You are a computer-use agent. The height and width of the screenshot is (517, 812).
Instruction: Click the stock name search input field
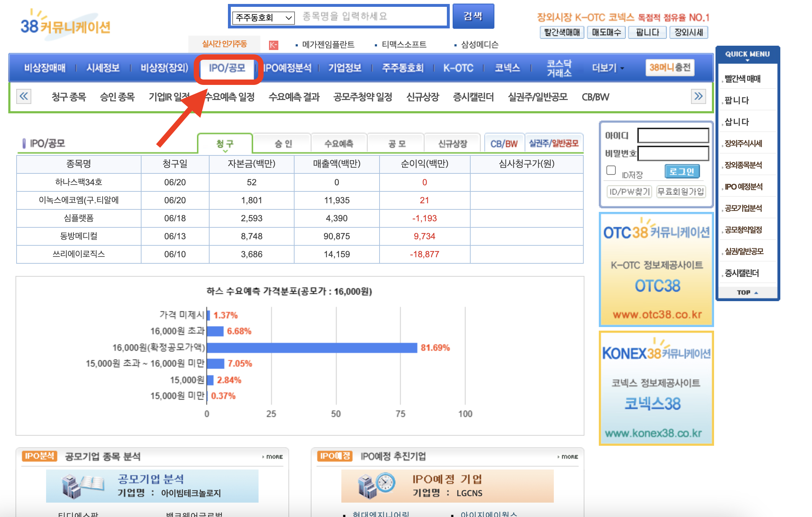(x=371, y=16)
